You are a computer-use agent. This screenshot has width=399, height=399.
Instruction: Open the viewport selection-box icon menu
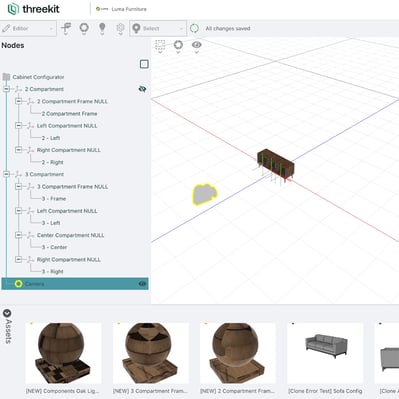[x=160, y=46]
